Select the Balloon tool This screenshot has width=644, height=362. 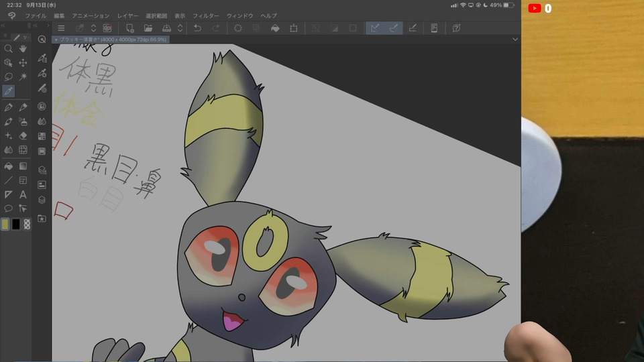pos(8,208)
